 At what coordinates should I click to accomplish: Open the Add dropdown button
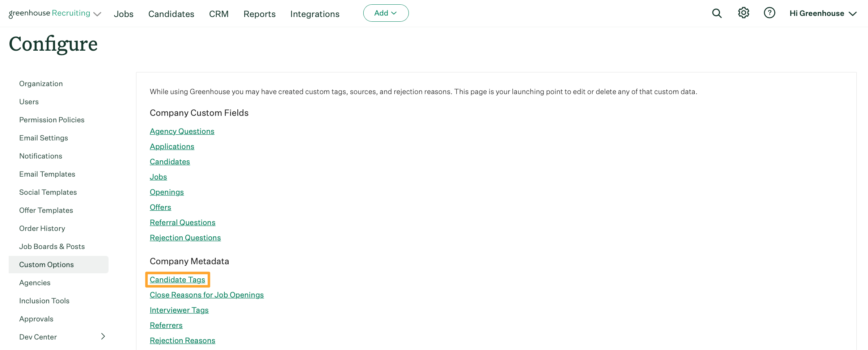pos(386,13)
